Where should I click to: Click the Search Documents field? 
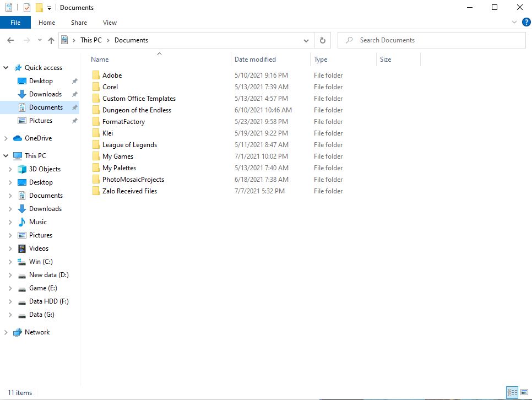click(435, 40)
